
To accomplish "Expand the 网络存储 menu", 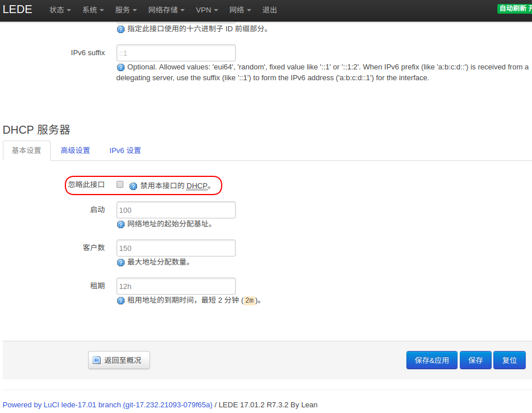I will click(167, 10).
